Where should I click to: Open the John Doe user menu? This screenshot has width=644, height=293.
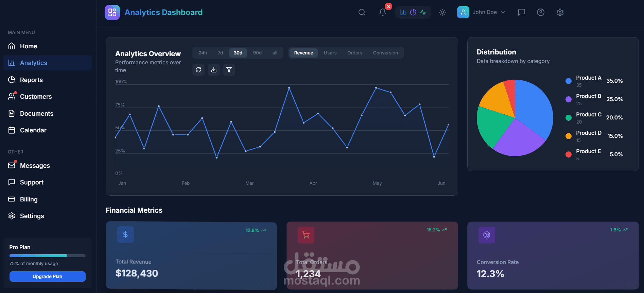click(x=481, y=12)
